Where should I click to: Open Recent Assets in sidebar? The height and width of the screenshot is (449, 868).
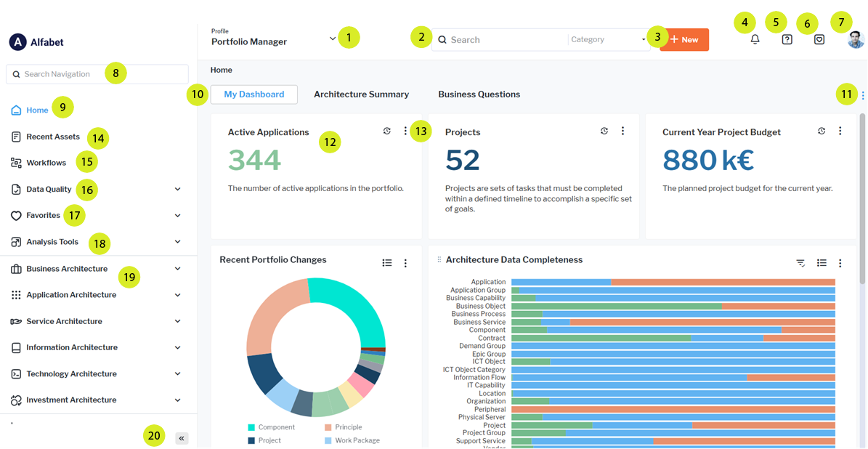(52, 137)
